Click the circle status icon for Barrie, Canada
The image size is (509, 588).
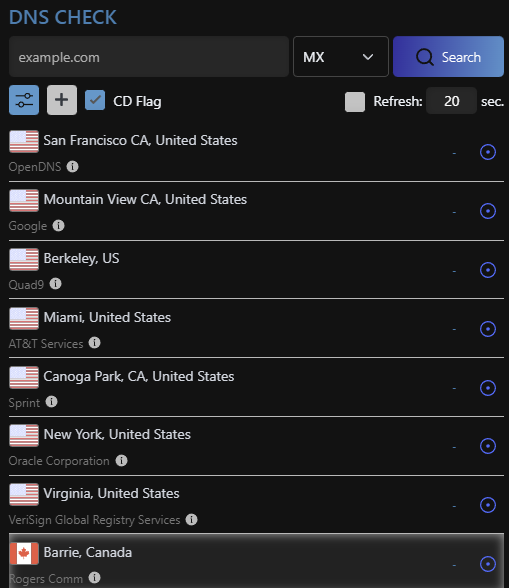pyautogui.click(x=488, y=564)
